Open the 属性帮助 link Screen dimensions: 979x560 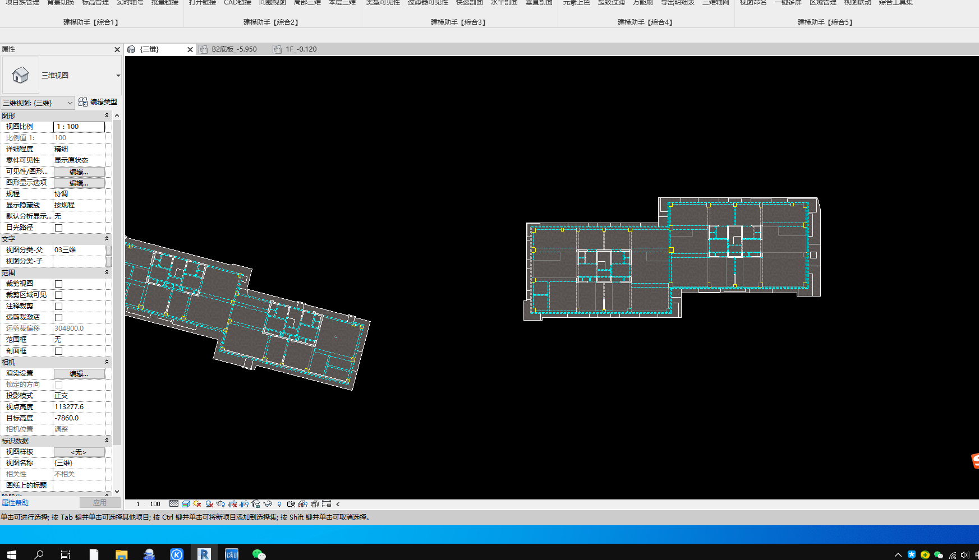tap(15, 503)
